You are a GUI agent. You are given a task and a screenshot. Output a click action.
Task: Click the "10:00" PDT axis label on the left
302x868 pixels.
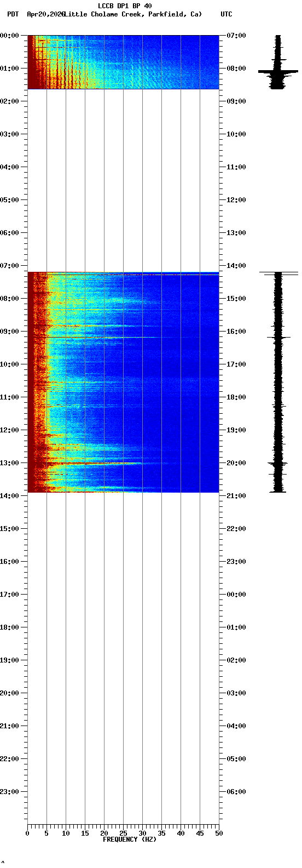click(10, 364)
